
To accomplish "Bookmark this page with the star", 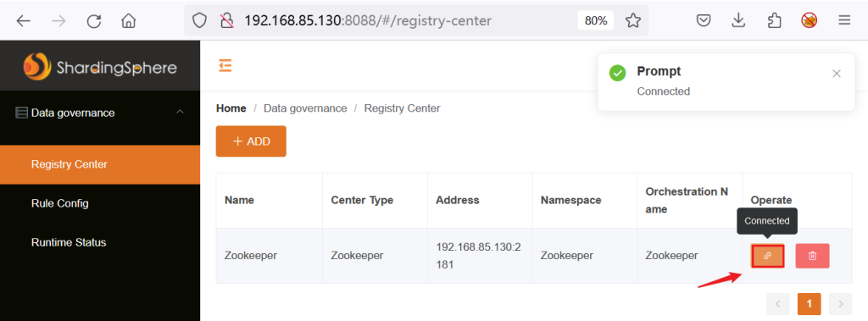I will pos(632,21).
